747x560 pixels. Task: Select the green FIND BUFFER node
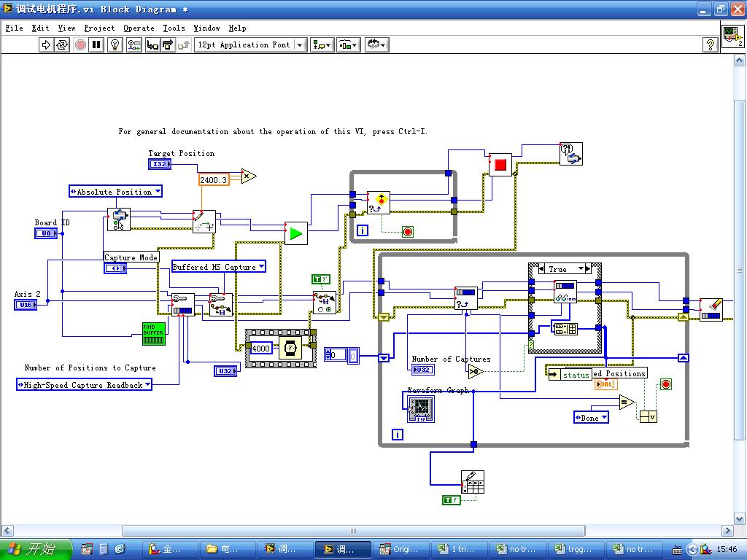click(153, 333)
